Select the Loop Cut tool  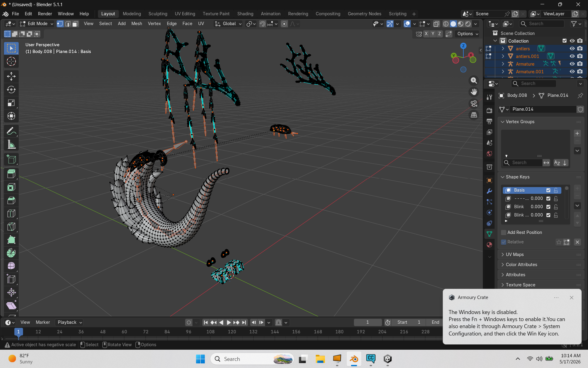pyautogui.click(x=11, y=213)
